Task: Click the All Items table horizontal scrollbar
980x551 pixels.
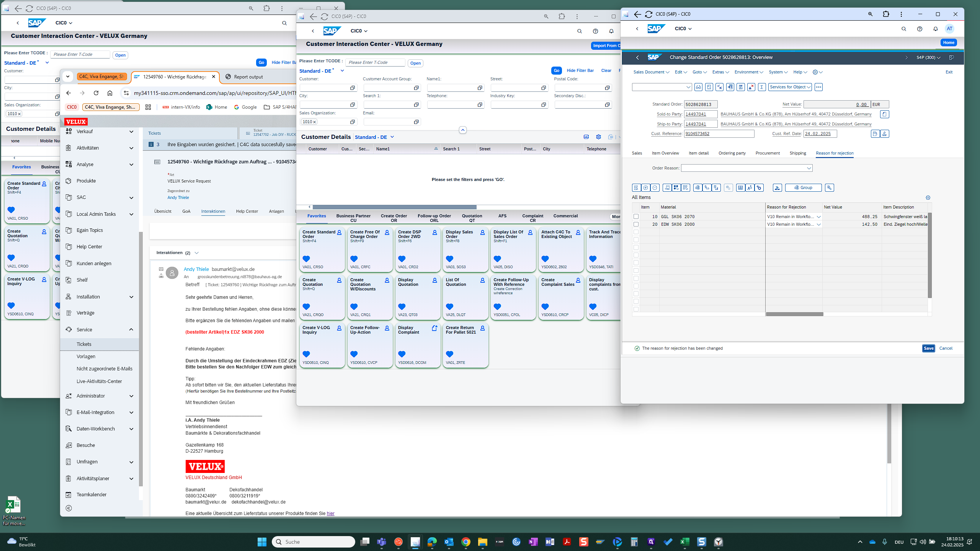Action: pyautogui.click(x=794, y=314)
